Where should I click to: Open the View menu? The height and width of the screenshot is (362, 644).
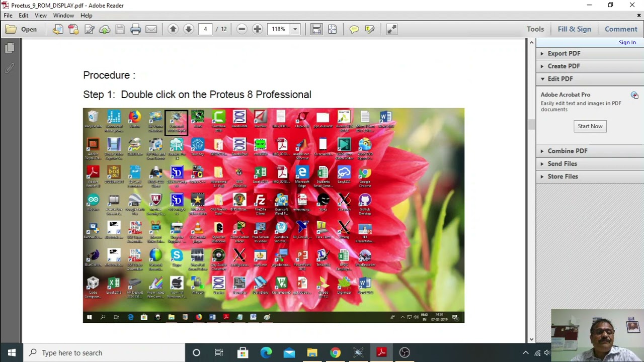tap(41, 16)
